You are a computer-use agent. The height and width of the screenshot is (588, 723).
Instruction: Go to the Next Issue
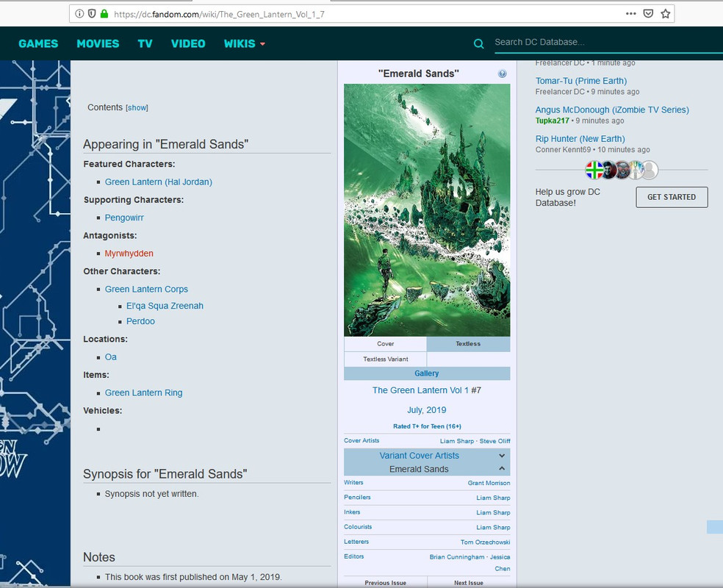[469, 583]
